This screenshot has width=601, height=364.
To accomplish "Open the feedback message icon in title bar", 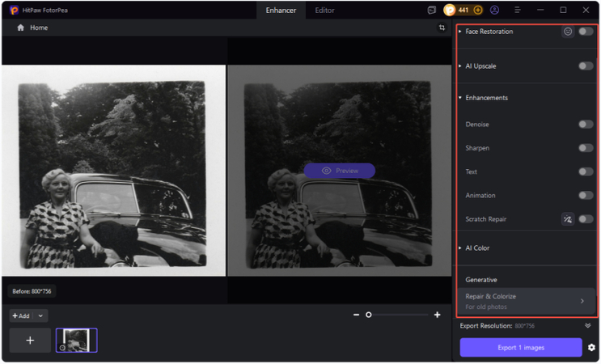I will tap(432, 11).
